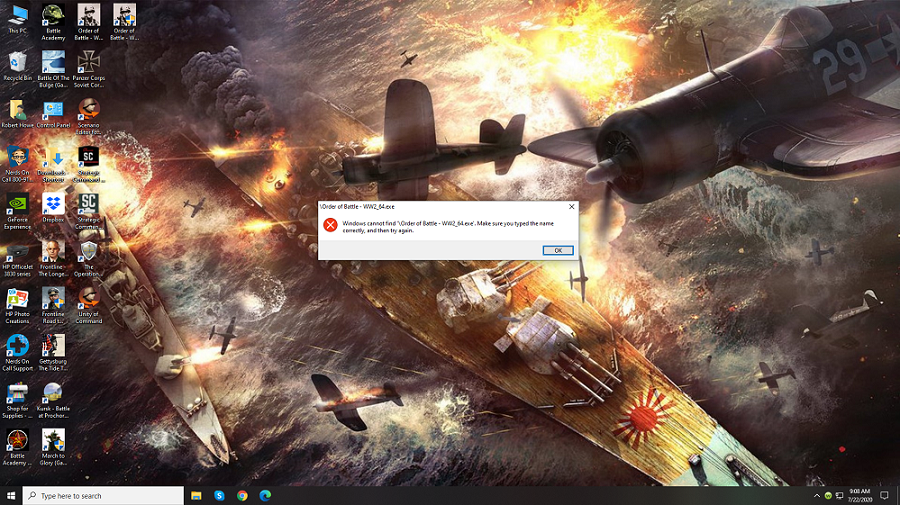The height and width of the screenshot is (505, 900).
Task: Click OK in the Windows cannot find dialog
Action: 557,250
